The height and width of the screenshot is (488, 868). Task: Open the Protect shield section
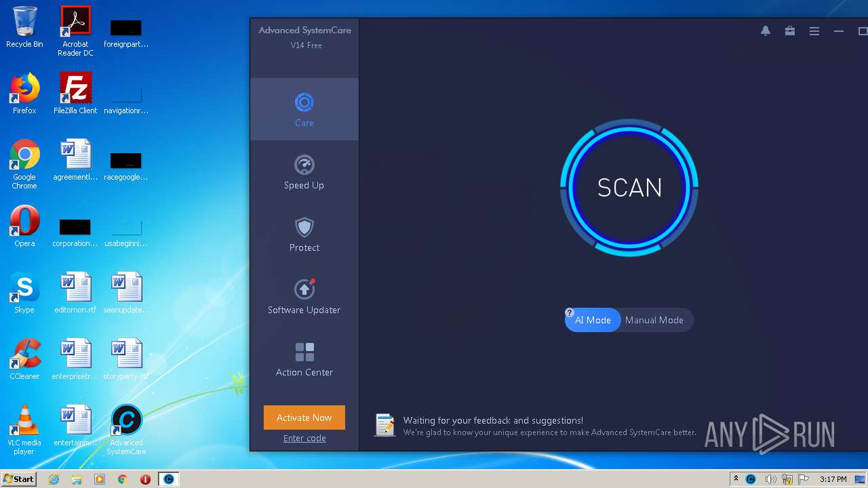point(304,234)
